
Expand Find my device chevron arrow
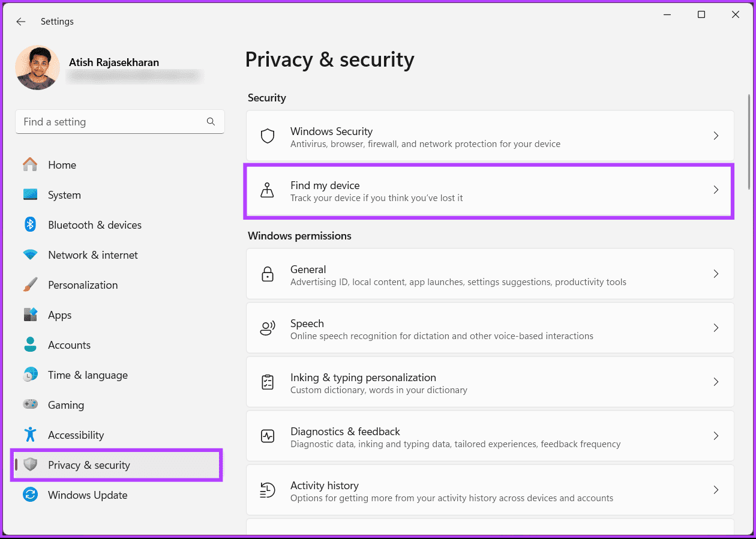(x=716, y=190)
